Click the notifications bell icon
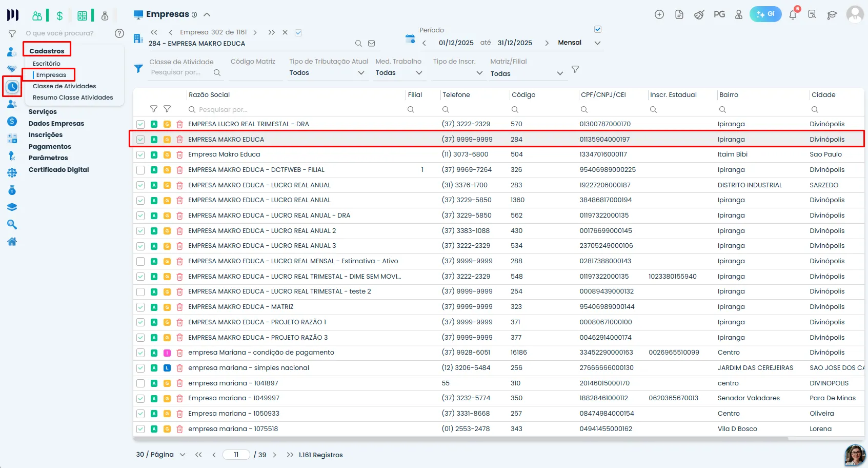This screenshot has width=868, height=468. coord(793,14)
